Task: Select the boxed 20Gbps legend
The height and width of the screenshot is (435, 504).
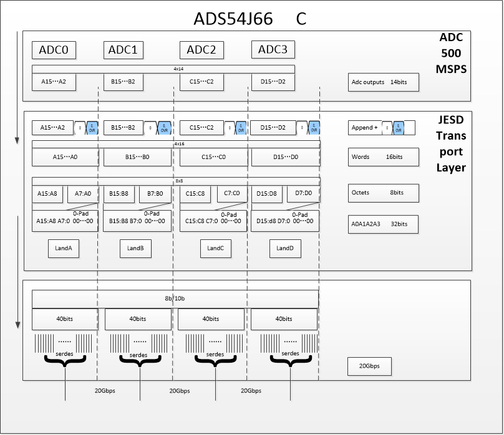Action: [370, 366]
